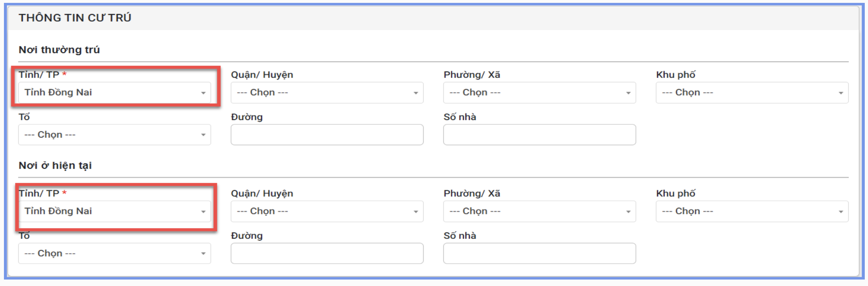Focus the Đường field under Nơi thường trú
Screen dimensions: 868x286
tap(327, 135)
